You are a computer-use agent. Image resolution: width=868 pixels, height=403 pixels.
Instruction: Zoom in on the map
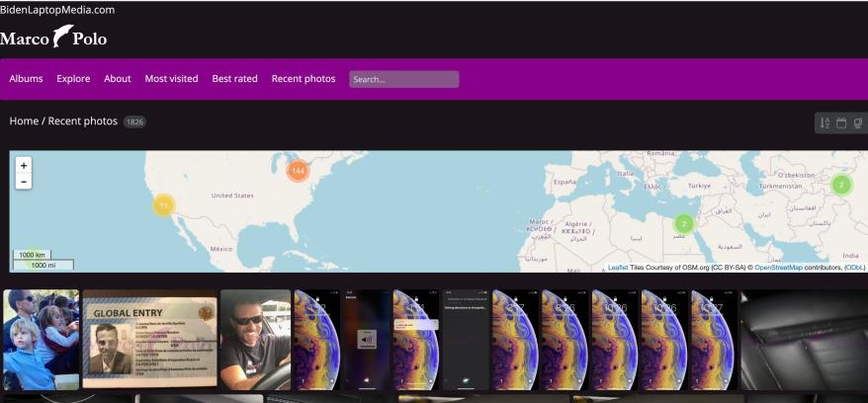click(x=24, y=165)
